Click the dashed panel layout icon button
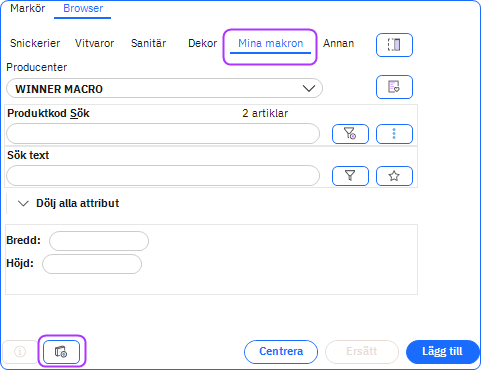This screenshot has height=370, width=481. [394, 45]
